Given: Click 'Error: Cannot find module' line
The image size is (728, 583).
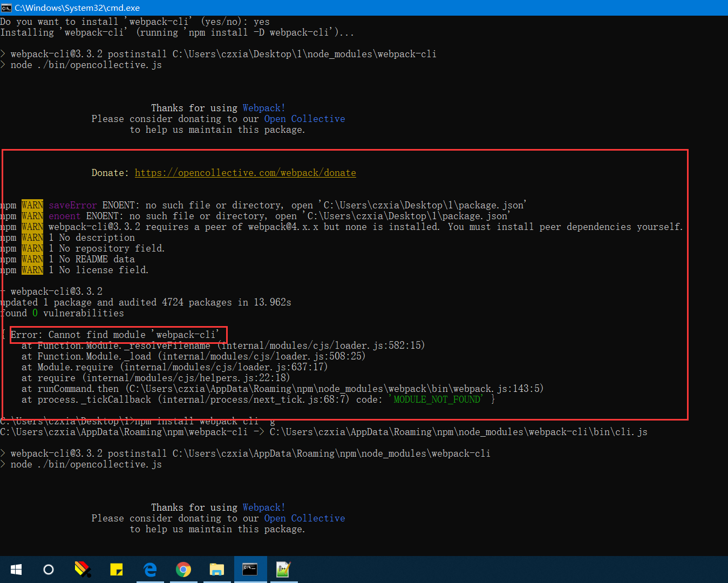Looking at the screenshot, I should (114, 335).
